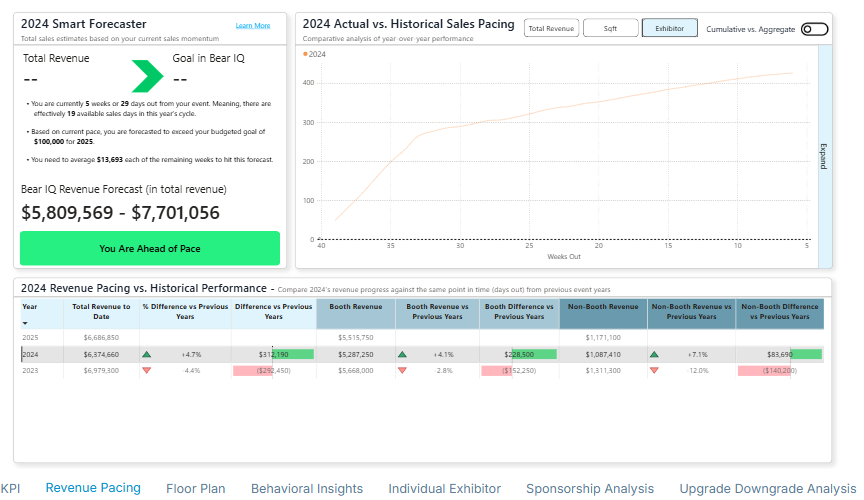Click the You Are Ahead of Pace button
This screenshot has width=864, height=500.
(x=150, y=248)
